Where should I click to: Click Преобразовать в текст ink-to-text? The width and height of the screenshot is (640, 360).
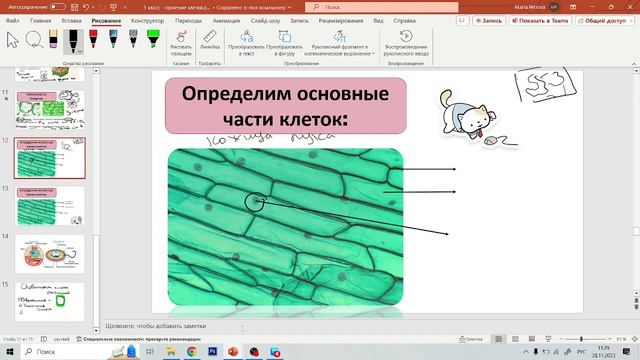pyautogui.click(x=246, y=43)
